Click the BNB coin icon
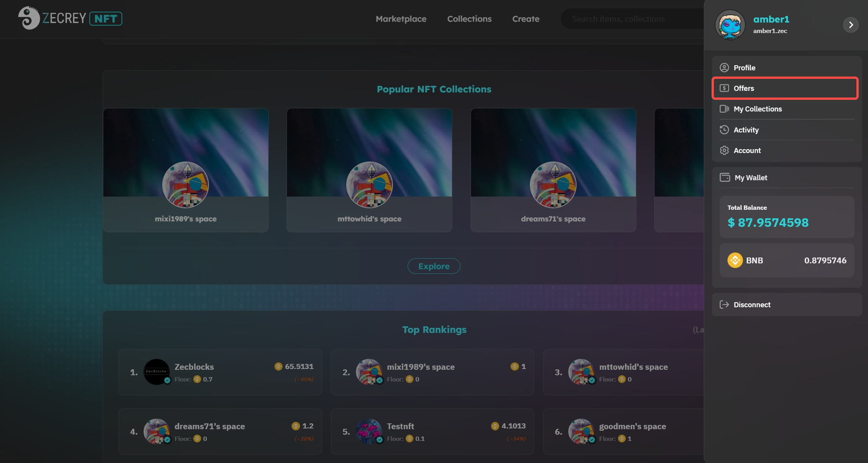This screenshot has height=463, width=868. 735,260
